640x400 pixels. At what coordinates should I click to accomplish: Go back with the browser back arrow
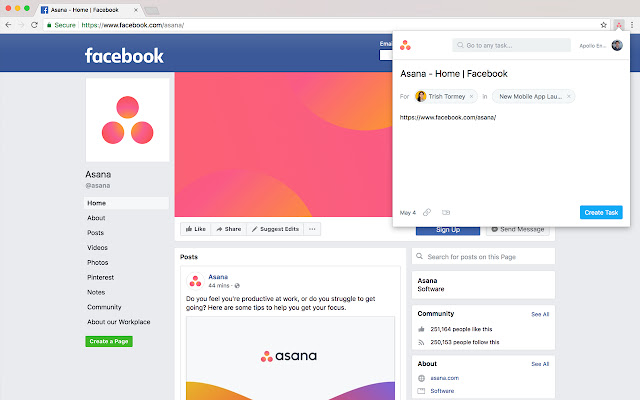[8, 25]
